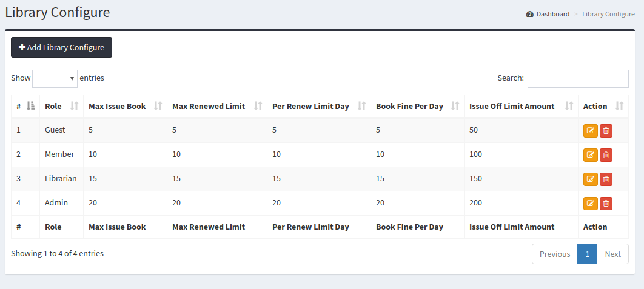The image size is (644, 289).
Task: Edit the Admin row configuration
Action: (590, 204)
